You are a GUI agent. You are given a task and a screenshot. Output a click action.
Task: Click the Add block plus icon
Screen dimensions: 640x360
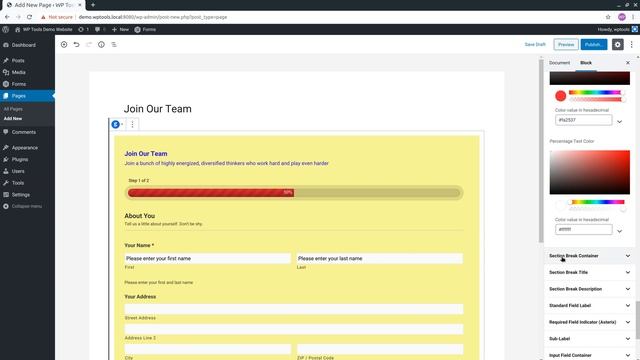click(x=64, y=44)
